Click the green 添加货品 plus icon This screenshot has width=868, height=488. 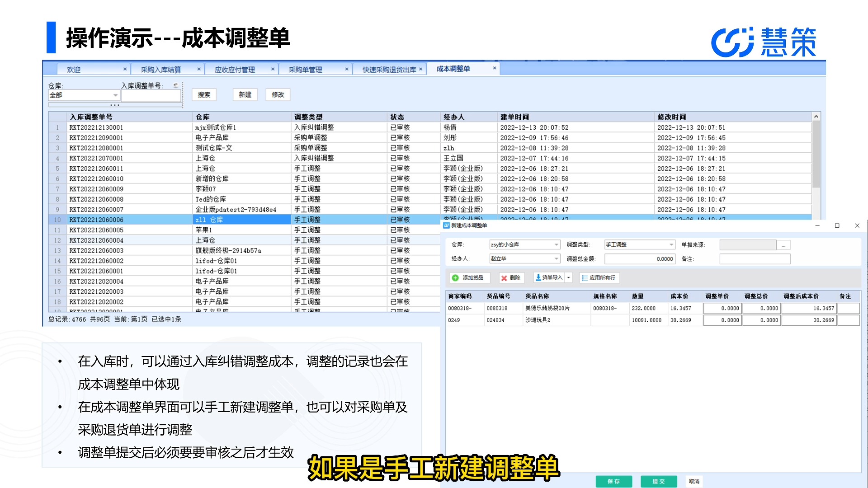455,277
